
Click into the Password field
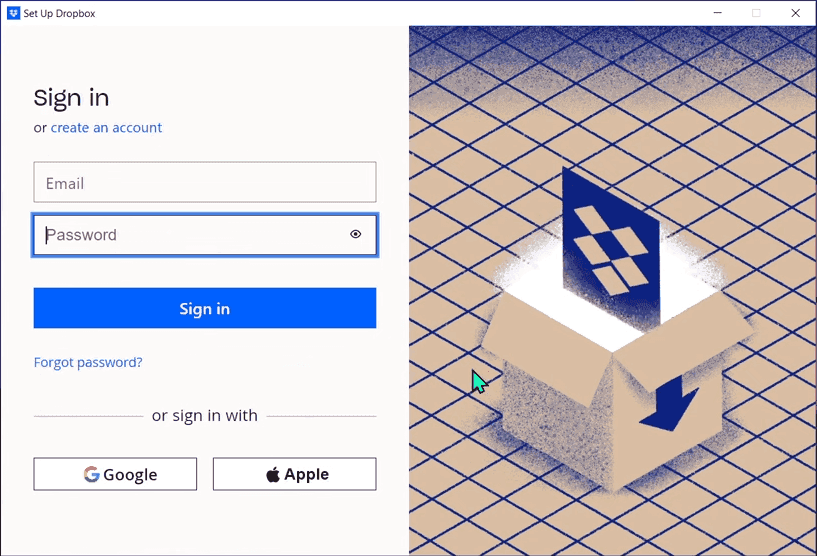click(205, 235)
